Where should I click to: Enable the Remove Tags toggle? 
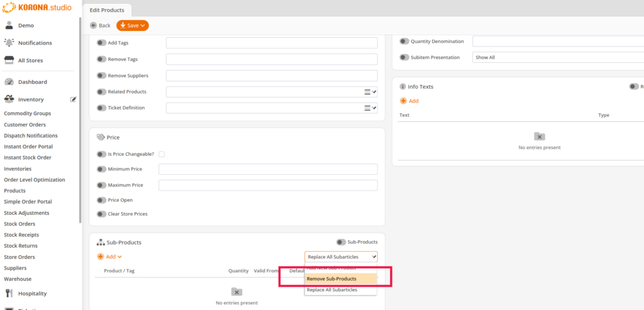pos(101,59)
